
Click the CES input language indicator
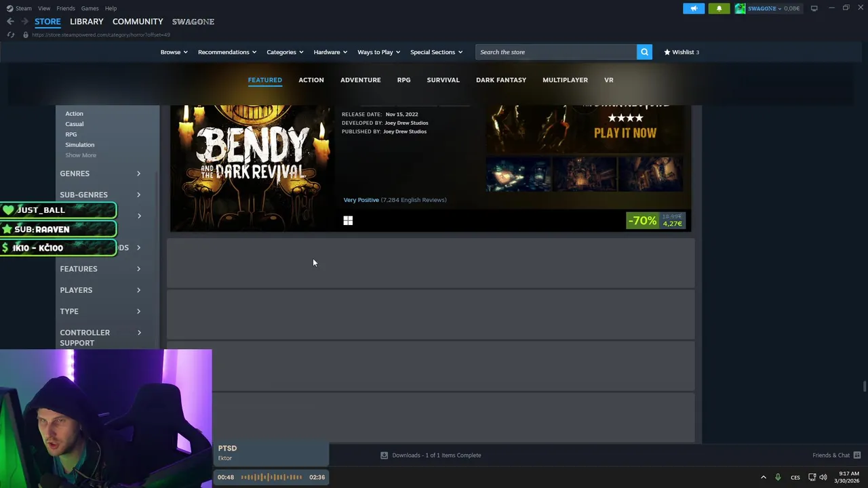click(x=795, y=477)
